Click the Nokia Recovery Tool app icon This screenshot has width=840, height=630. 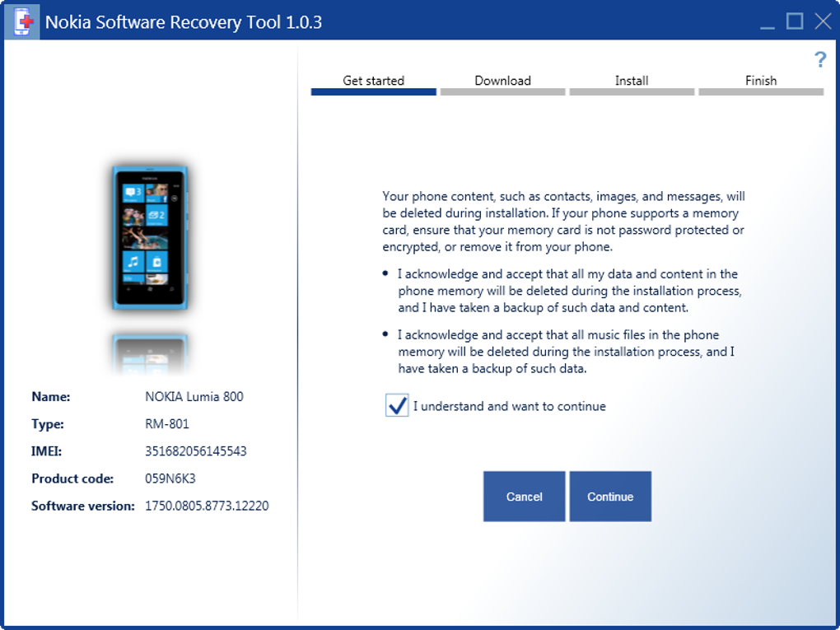pos(22,21)
